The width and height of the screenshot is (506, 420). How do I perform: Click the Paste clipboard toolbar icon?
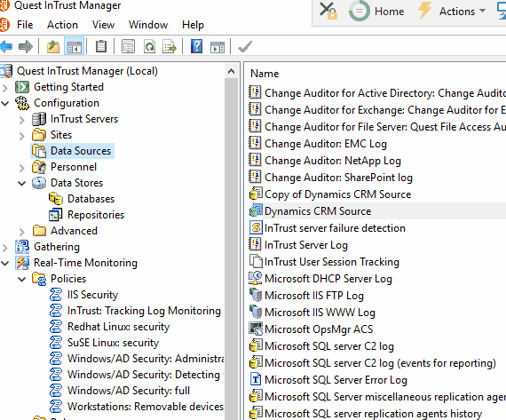[101, 46]
